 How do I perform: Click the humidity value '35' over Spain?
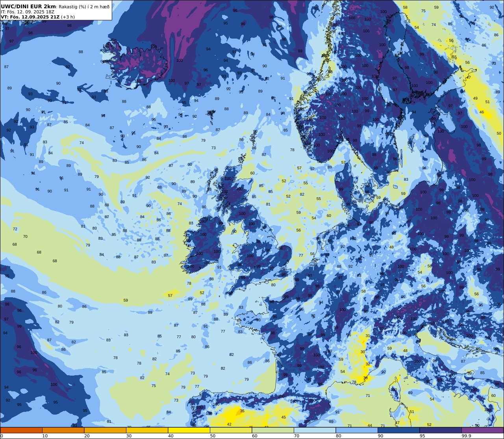tap(242, 411)
